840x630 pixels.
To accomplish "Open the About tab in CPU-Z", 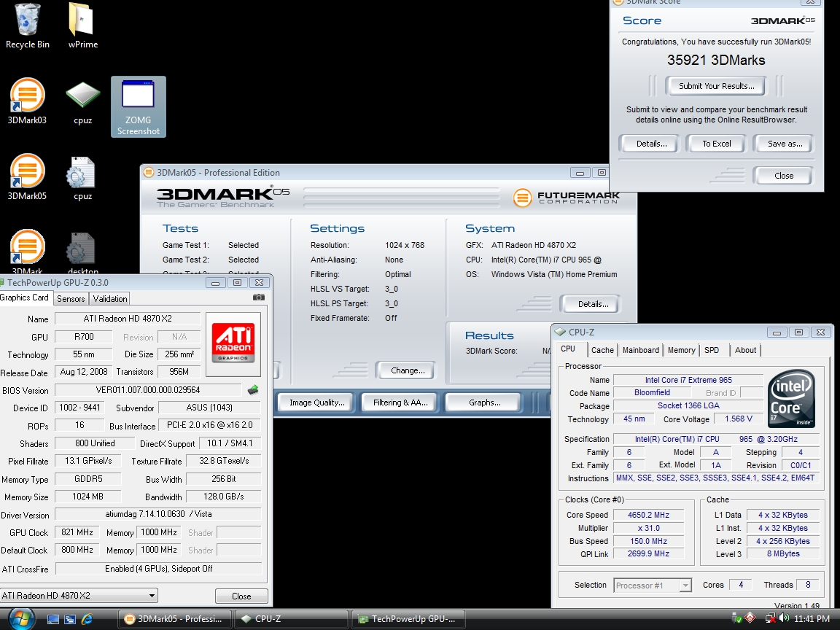I will click(745, 350).
